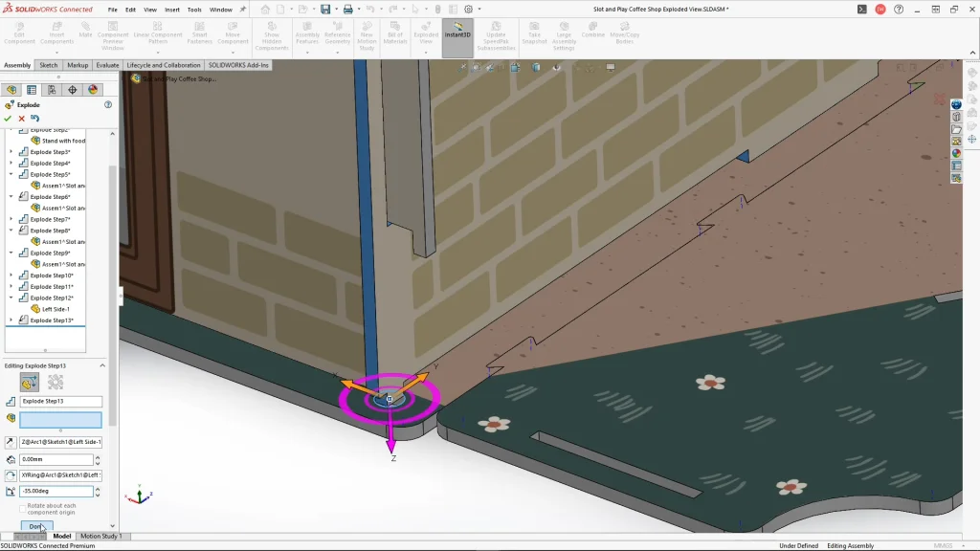The image size is (980, 551).
Task: Click the green OK checkmark in Explode panel
Action: click(8, 119)
